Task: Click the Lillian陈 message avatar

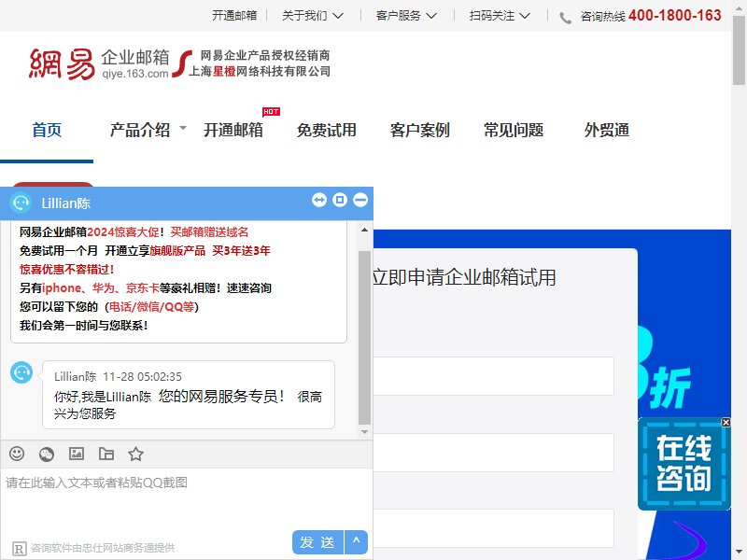Action: (21, 372)
